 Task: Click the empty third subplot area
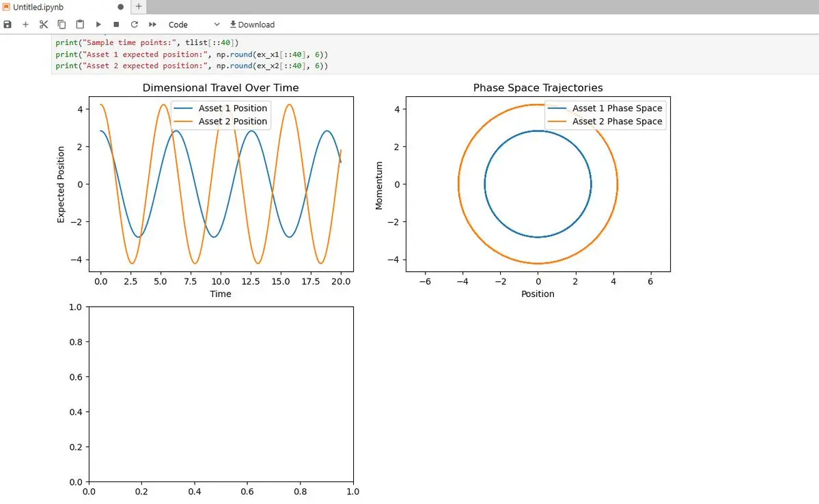point(221,394)
